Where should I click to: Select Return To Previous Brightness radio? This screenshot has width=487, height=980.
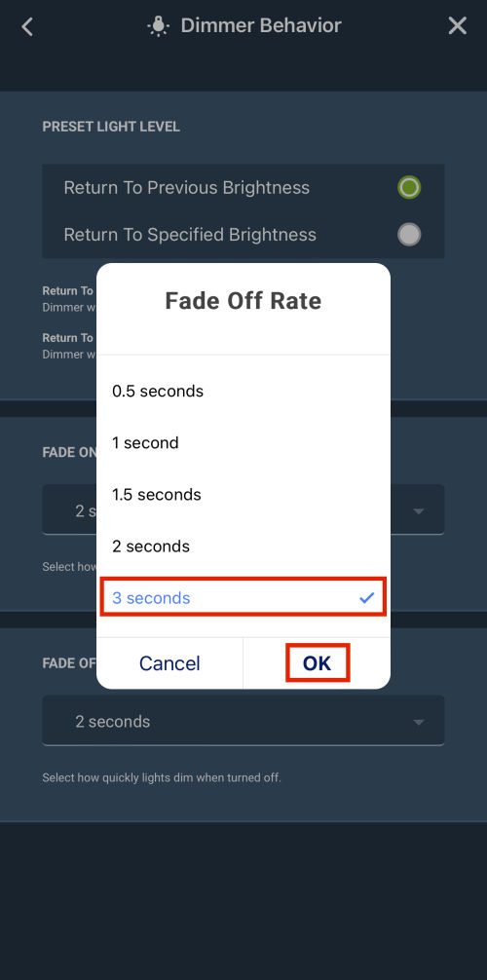[x=409, y=187]
